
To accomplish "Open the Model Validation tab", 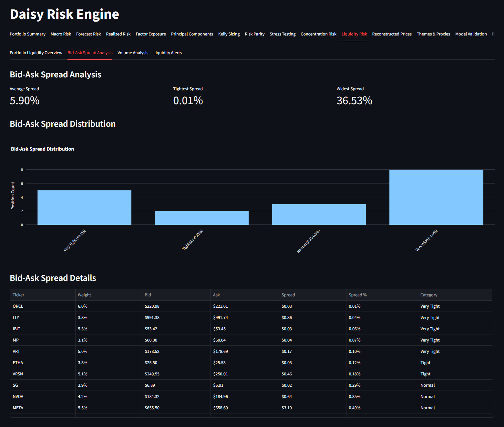I will (471, 34).
